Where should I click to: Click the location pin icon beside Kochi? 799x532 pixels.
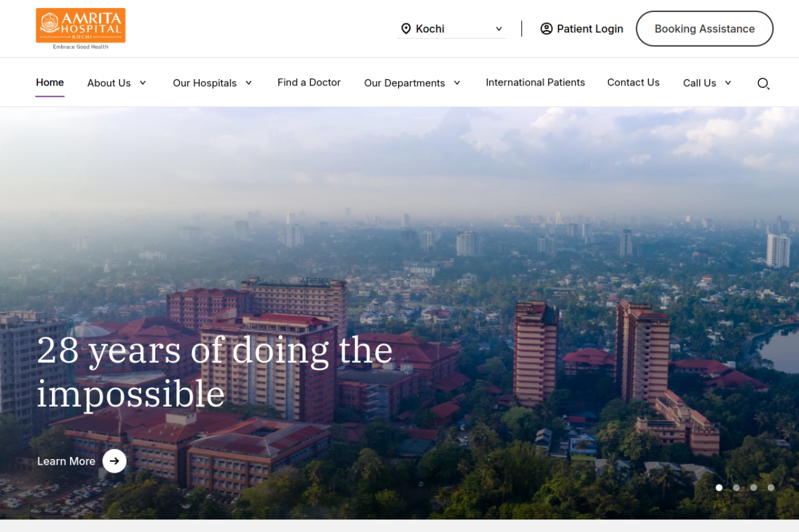(x=406, y=29)
